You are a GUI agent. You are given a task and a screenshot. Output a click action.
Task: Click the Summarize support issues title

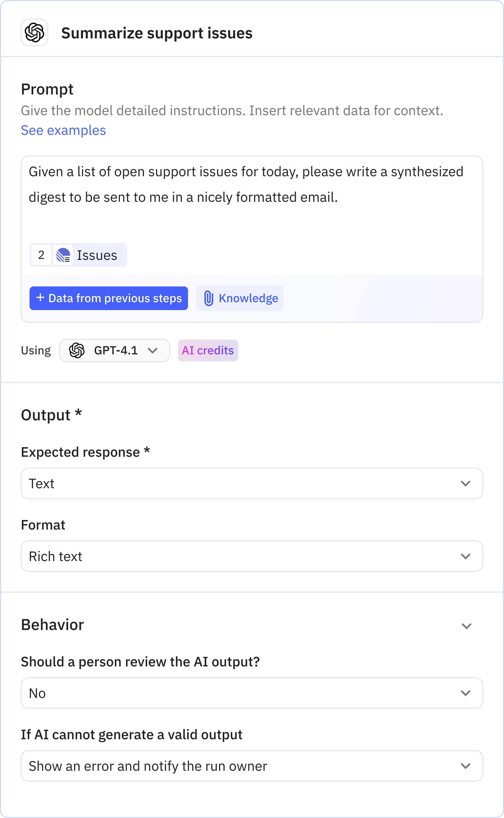157,33
